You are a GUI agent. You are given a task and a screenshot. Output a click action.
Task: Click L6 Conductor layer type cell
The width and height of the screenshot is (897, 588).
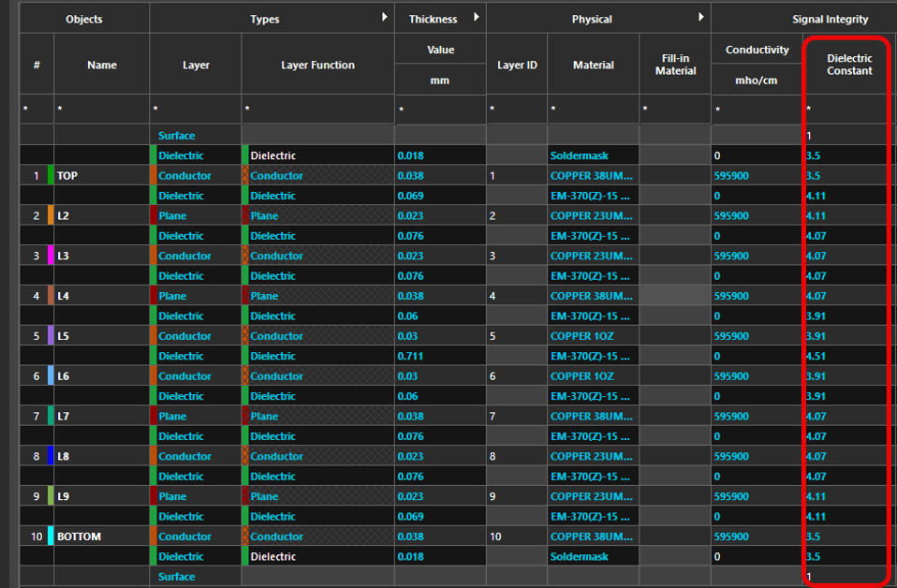click(196, 375)
